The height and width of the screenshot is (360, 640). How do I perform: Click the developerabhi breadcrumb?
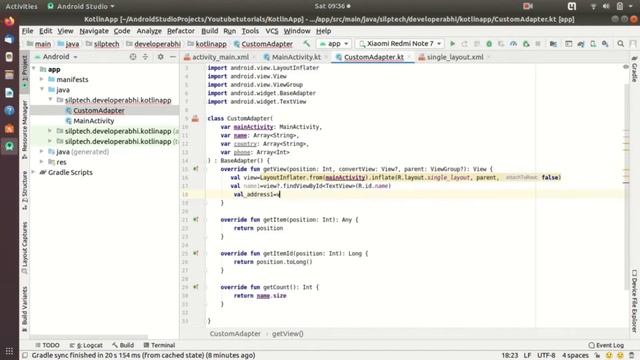[157, 44]
